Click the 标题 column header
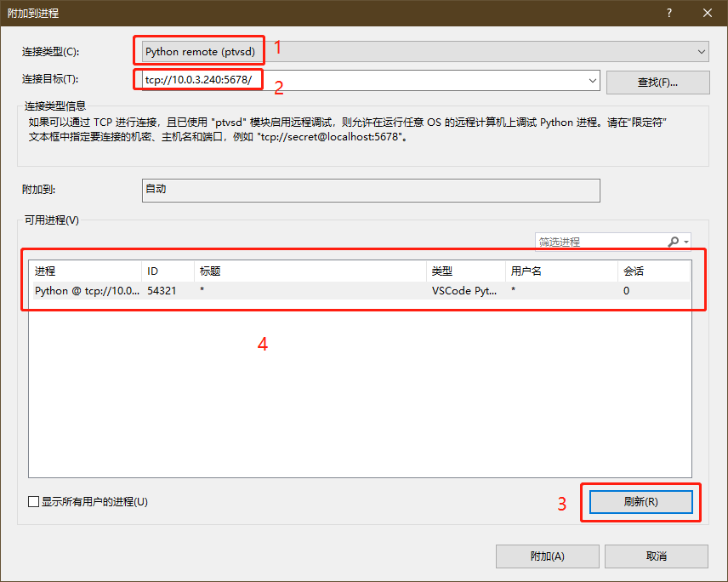The width and height of the screenshot is (728, 582). click(x=310, y=271)
